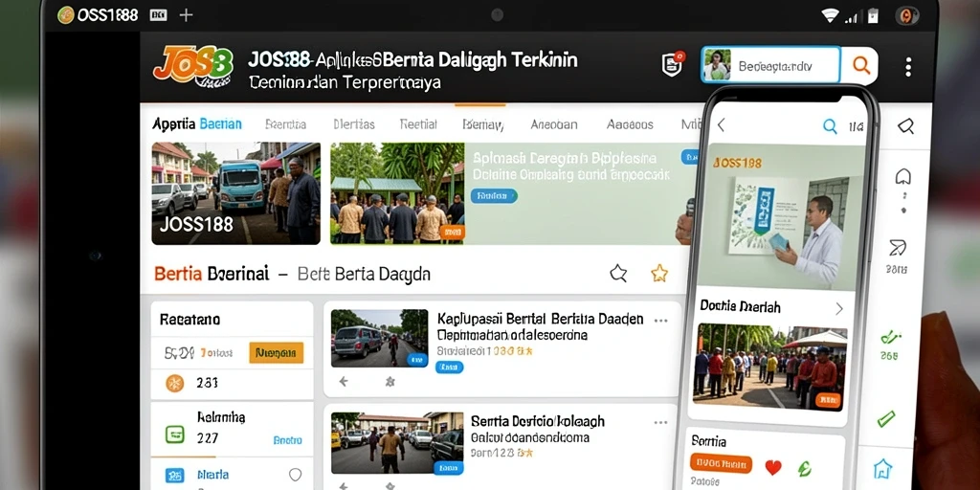Viewport: 980px width, 490px height.
Task: Open the crowd photo on phone screen
Action: [x=770, y=367]
